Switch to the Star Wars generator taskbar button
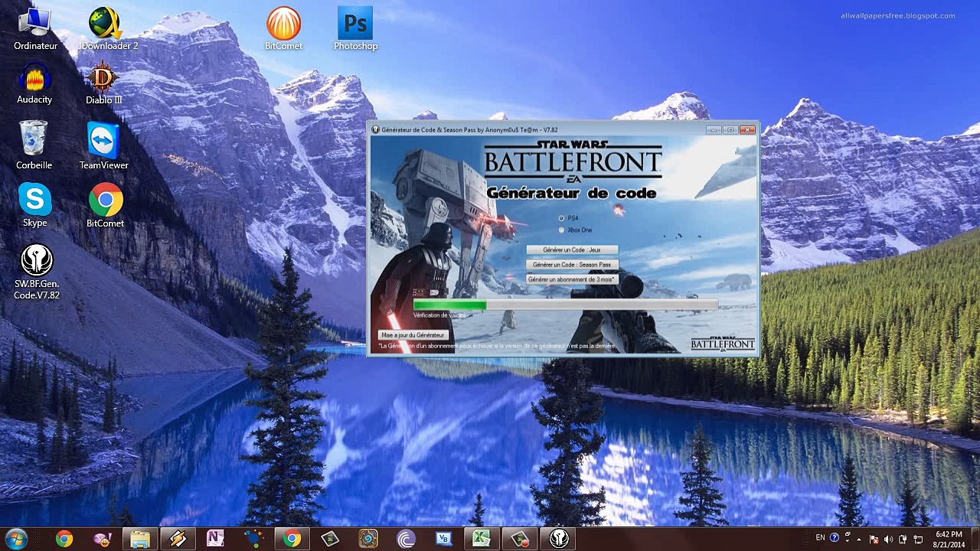This screenshot has width=980, height=551. (x=558, y=539)
